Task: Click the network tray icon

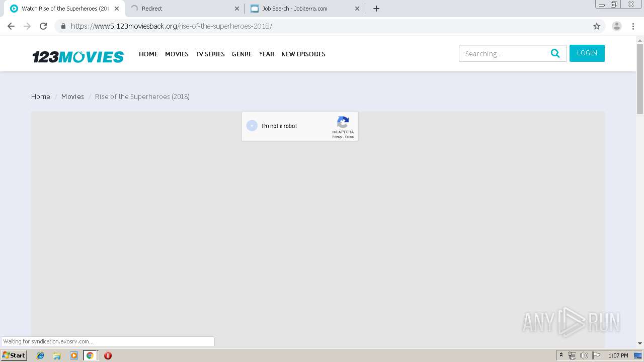Action: (x=572, y=355)
